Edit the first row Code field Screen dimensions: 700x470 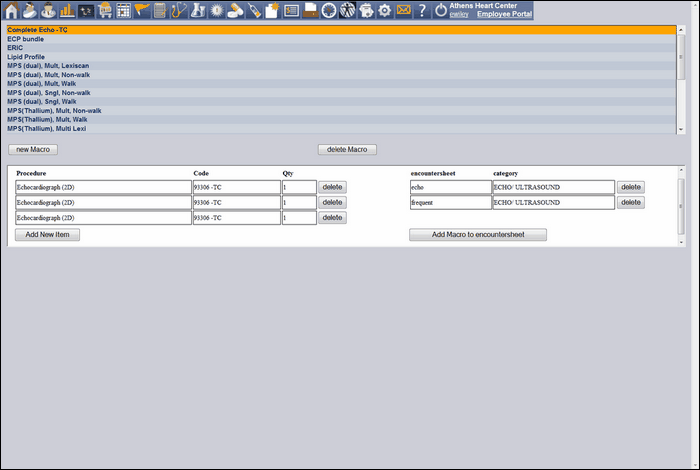coord(237,187)
